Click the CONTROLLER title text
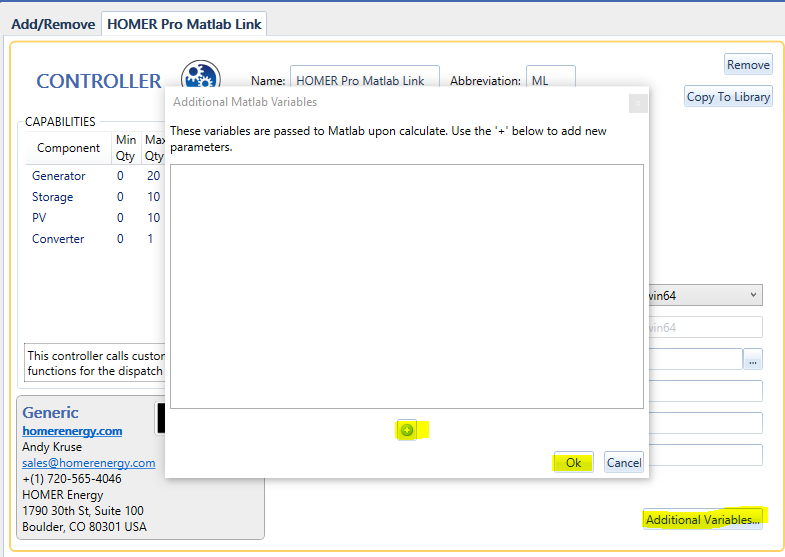Screen dimensions: 785x557 pyautogui.click(x=99, y=81)
